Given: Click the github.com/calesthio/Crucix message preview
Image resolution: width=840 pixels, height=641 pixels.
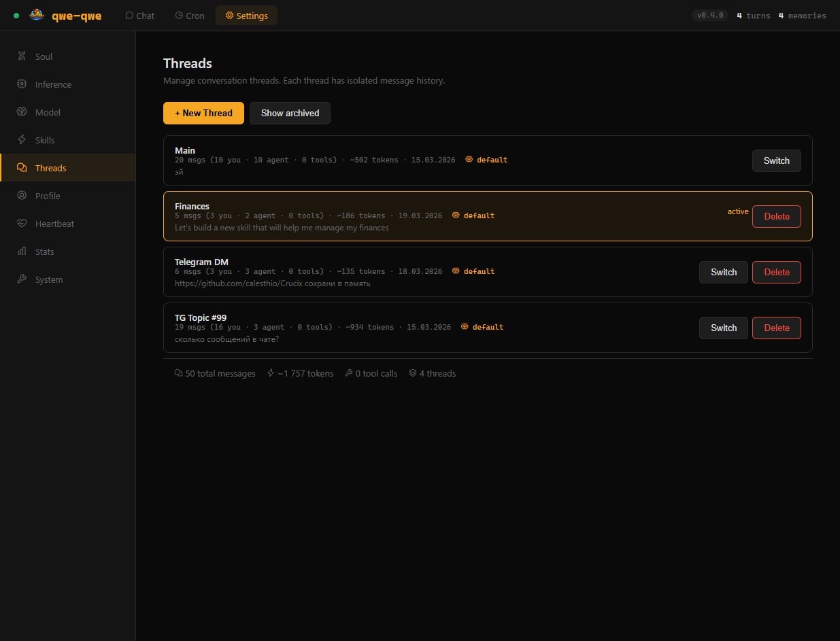Looking at the screenshot, I should pos(272,283).
